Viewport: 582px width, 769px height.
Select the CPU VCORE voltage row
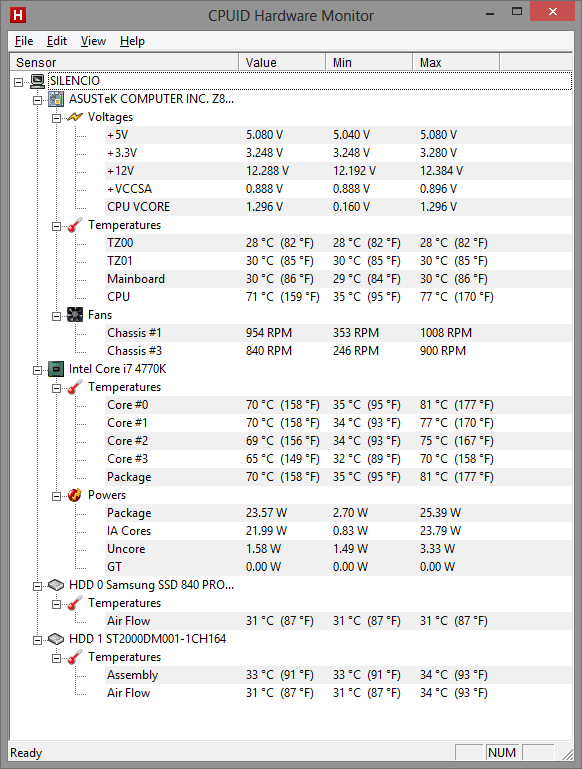pyautogui.click(x=338, y=207)
